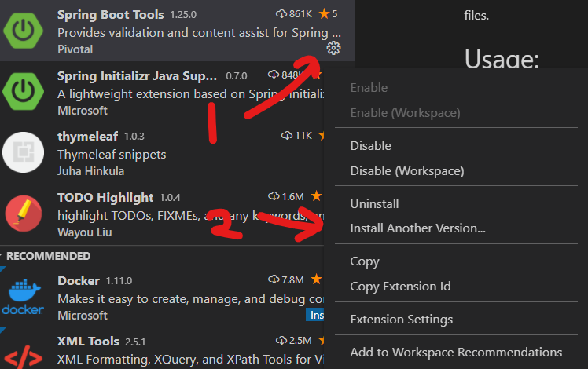Click Spring Boot Tools version 1.25.0
The height and width of the screenshot is (369, 588).
click(x=183, y=15)
